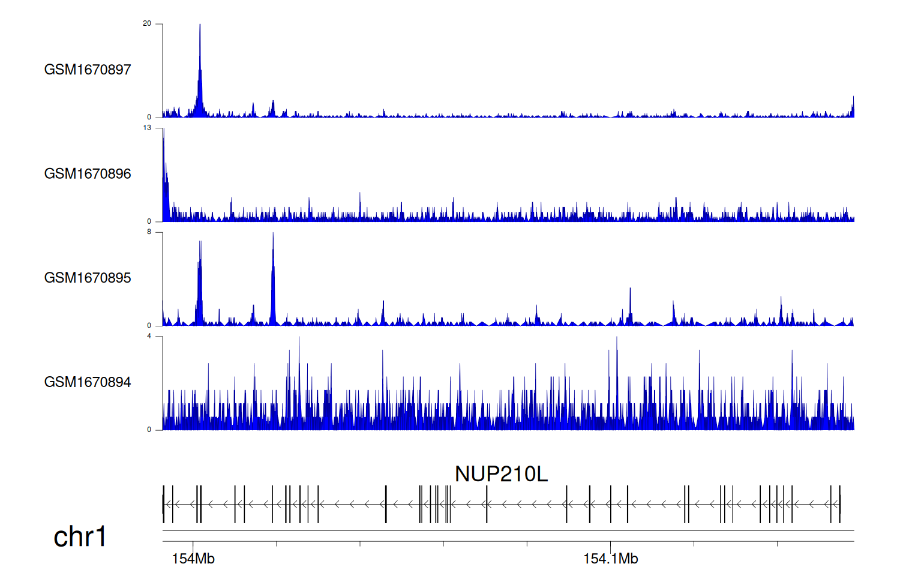
Task: Click y-axis maximum value 8
Action: [x=149, y=232]
